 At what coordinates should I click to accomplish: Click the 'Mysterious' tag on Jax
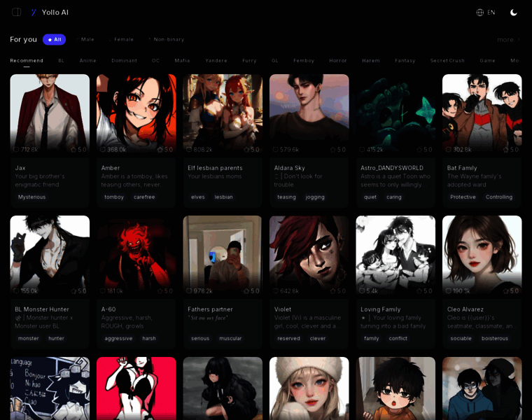point(32,197)
